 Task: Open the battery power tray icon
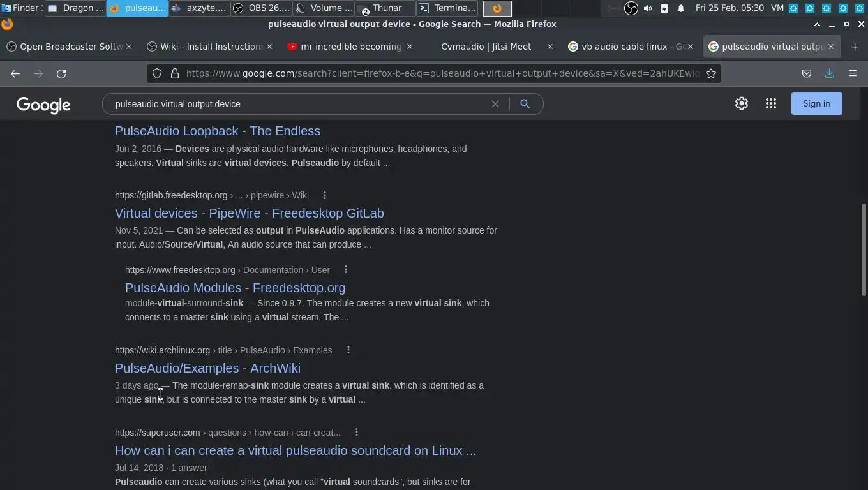click(x=664, y=8)
